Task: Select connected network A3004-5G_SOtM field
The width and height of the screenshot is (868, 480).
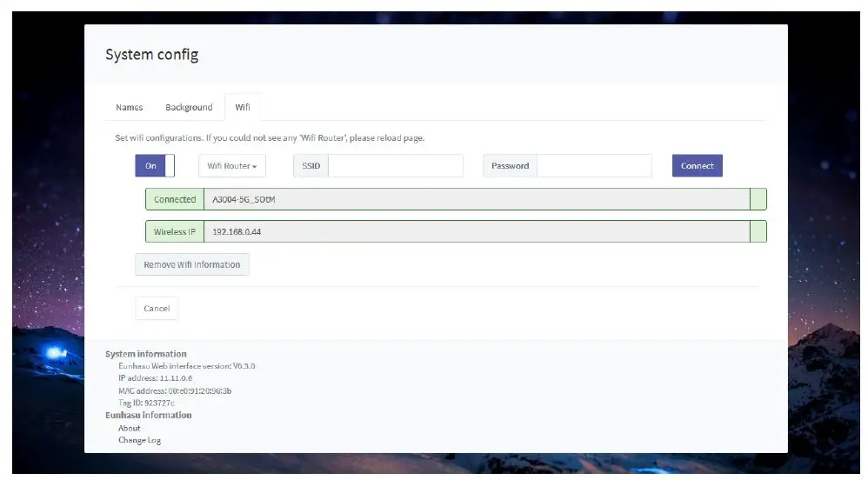Action: [477, 199]
